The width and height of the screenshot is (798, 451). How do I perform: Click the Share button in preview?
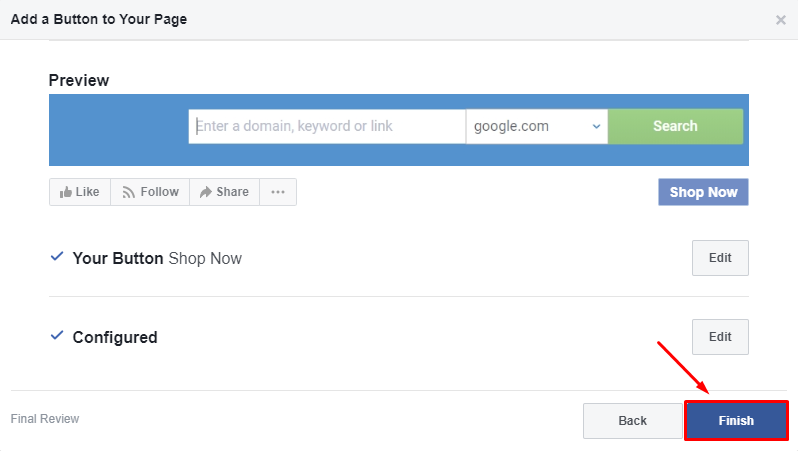(224, 192)
